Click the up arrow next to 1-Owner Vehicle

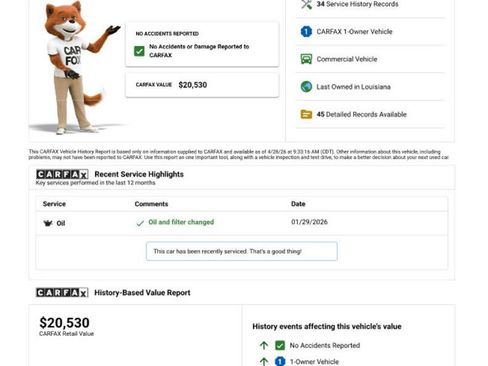(x=264, y=362)
